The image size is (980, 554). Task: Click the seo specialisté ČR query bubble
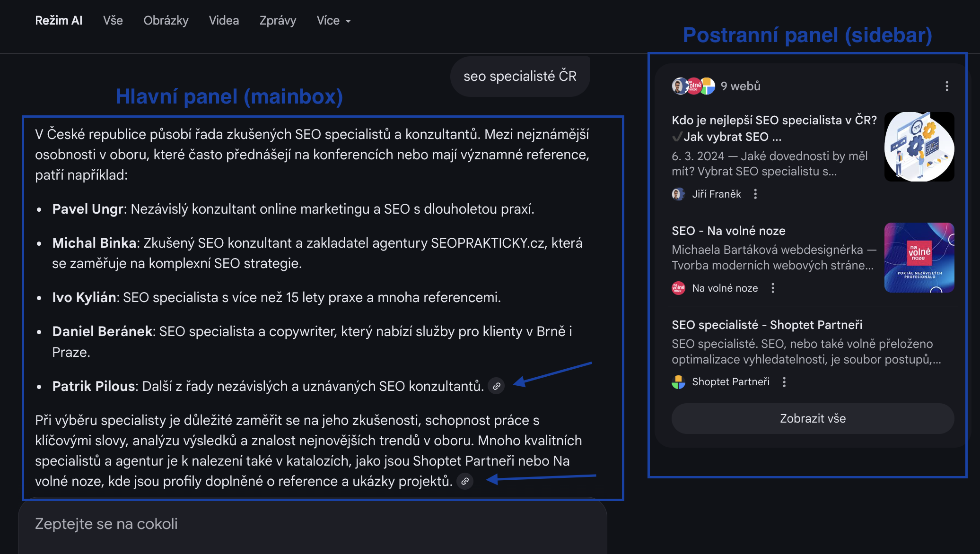point(520,76)
